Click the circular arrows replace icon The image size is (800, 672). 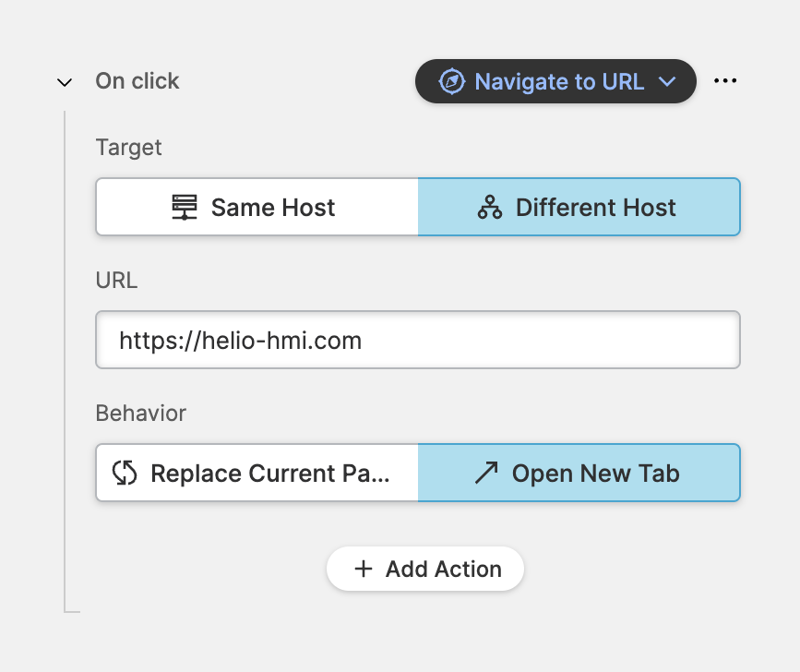125,474
